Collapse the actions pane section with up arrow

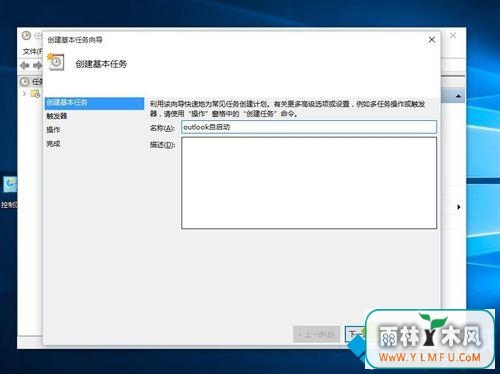click(x=458, y=96)
